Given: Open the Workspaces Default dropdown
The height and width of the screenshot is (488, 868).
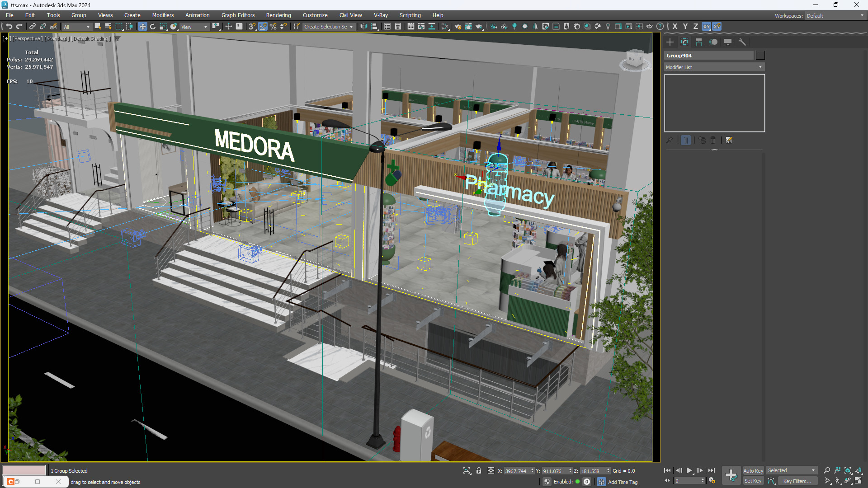Looking at the screenshot, I should pyautogui.click(x=835, y=16).
